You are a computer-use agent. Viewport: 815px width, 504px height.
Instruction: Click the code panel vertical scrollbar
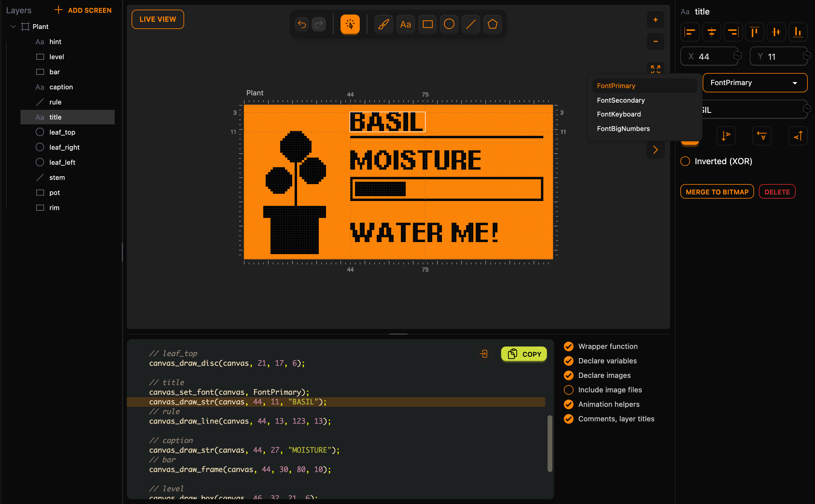click(550, 443)
